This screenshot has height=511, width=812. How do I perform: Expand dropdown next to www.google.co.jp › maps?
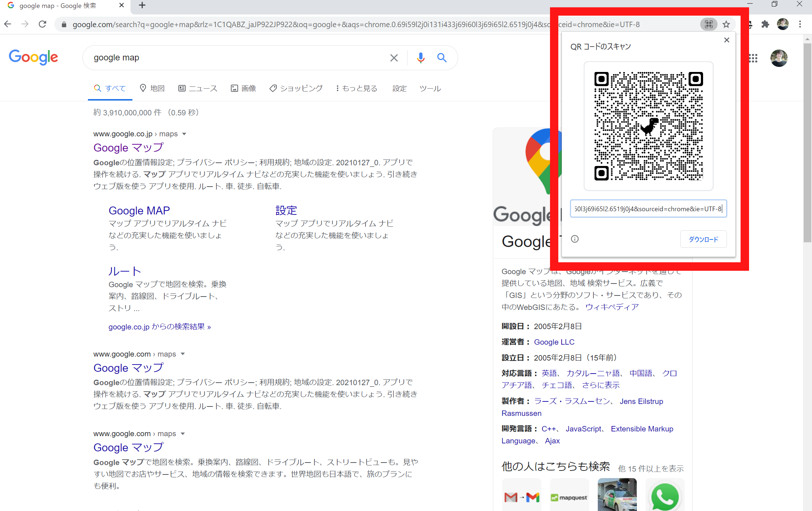184,134
